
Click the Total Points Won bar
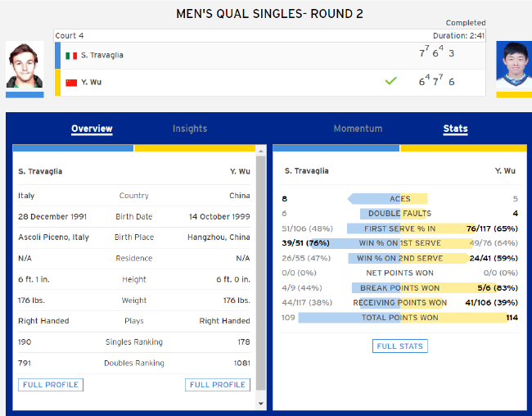[401, 318]
